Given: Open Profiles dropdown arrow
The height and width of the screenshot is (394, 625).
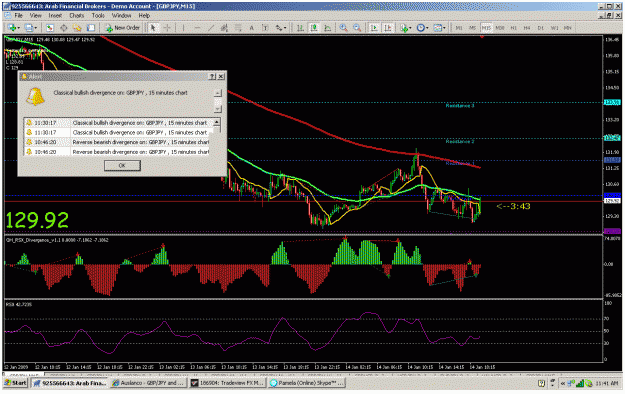Looking at the screenshot, I should pyautogui.click(x=36, y=28).
